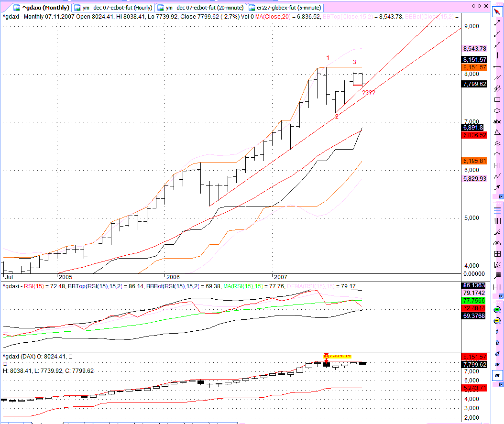Select the vertical line tool
Image resolution: width=504 pixels, height=424 pixels.
tap(497, 55)
